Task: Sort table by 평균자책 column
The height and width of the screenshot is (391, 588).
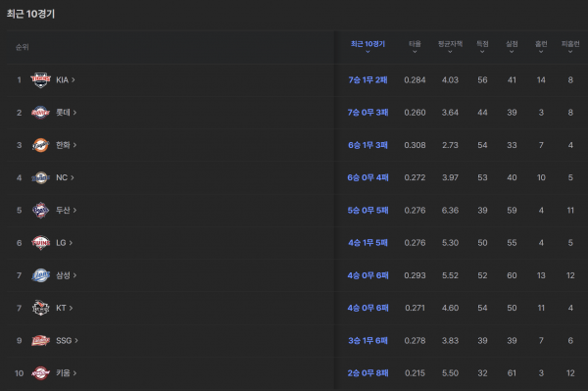Action: pos(450,47)
